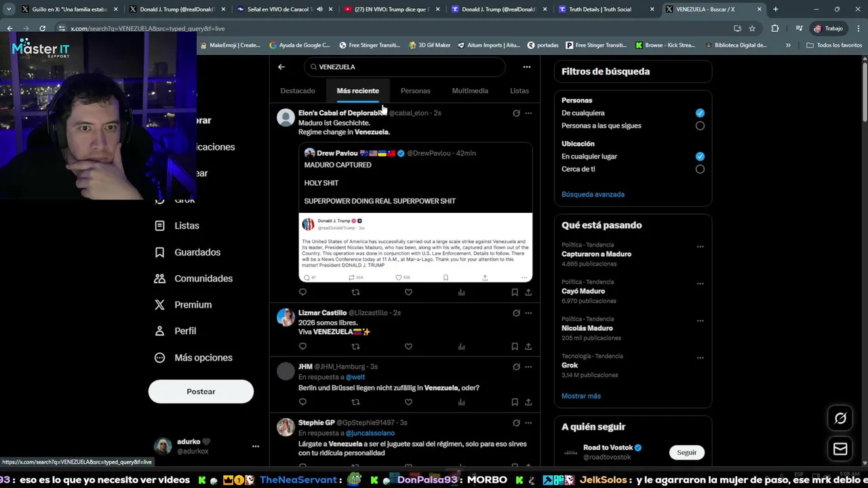The image size is (868, 488).
Task: Open Premium in the sidebar
Action: 184,305
